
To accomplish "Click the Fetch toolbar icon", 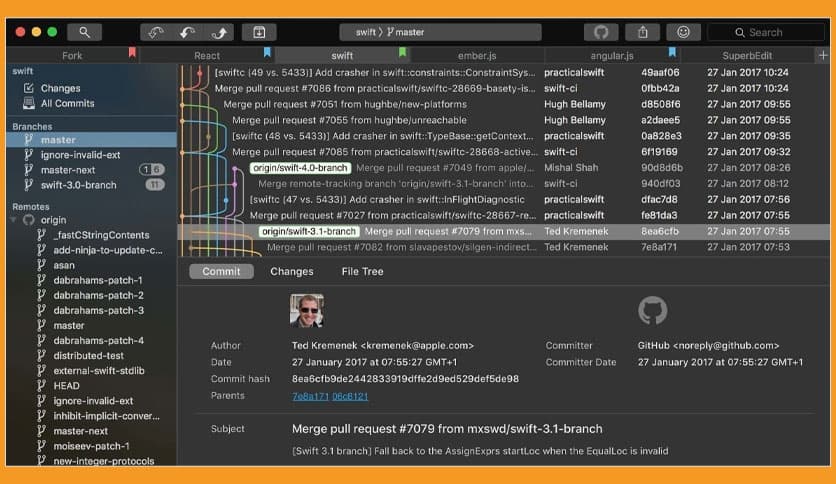I will (156, 32).
